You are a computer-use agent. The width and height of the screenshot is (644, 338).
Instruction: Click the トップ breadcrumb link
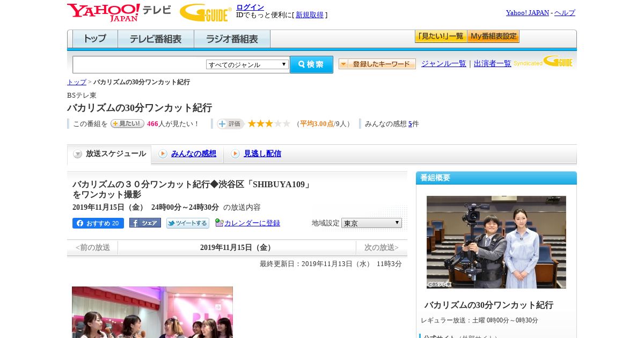click(76, 82)
